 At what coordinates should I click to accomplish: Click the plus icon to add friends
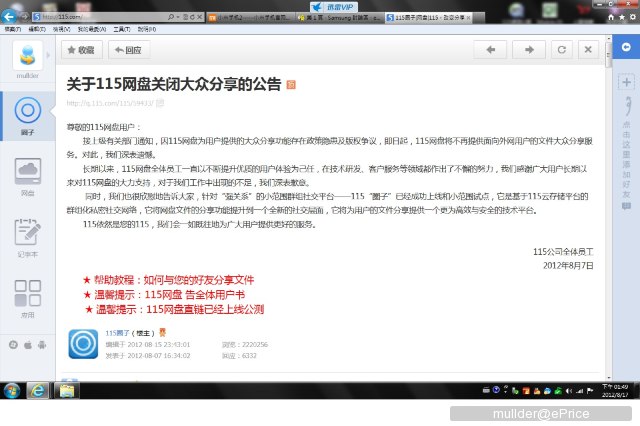coord(626,82)
